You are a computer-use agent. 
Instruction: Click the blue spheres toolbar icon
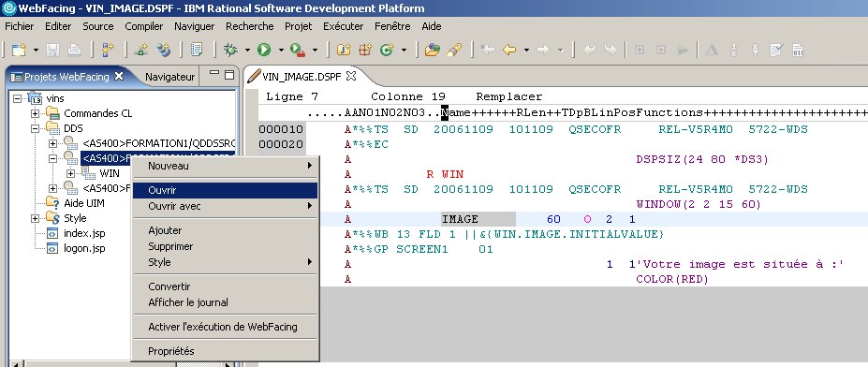coord(163,50)
